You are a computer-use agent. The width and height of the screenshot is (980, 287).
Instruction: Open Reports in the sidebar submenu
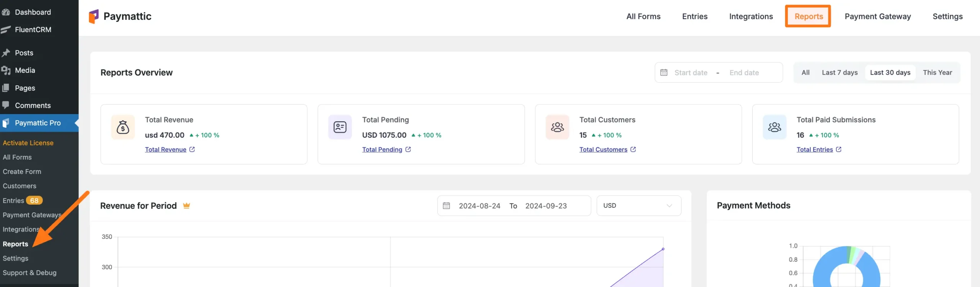tap(15, 244)
